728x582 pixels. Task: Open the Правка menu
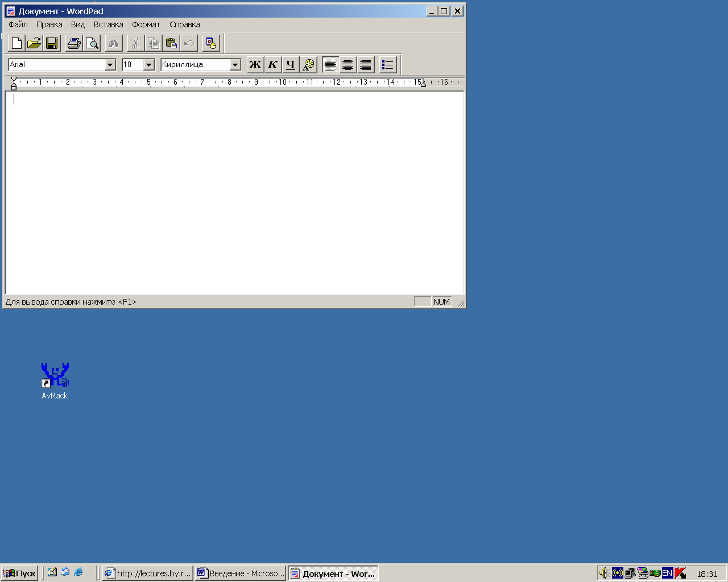49,24
